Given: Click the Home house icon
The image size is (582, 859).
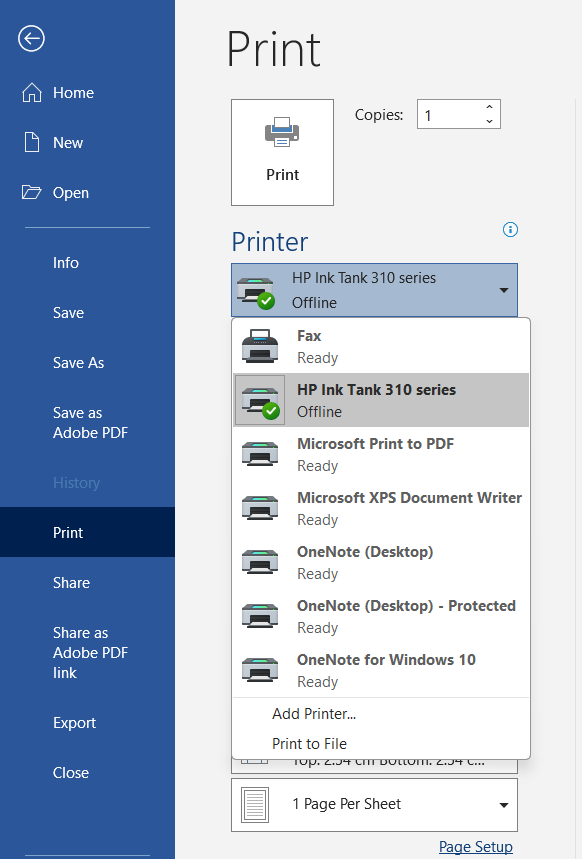Looking at the screenshot, I should [32, 93].
